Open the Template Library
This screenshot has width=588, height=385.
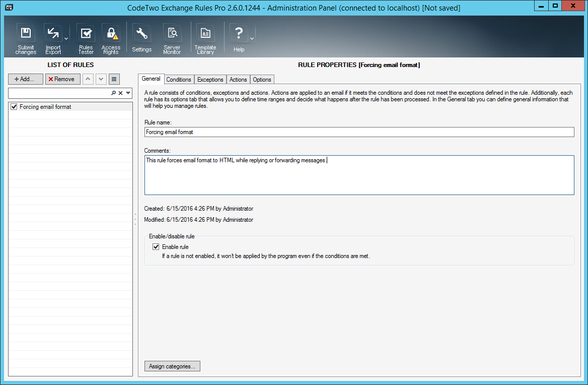coord(205,39)
